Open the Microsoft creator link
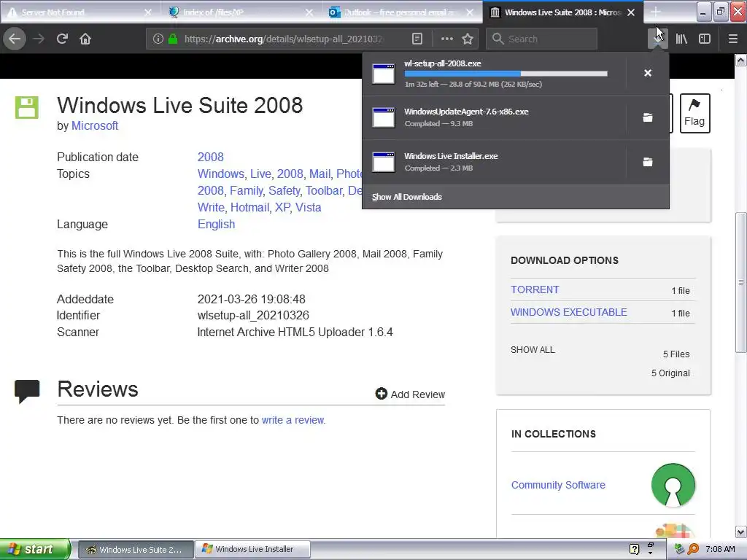Screen dimensions: 747x560 click(x=94, y=125)
